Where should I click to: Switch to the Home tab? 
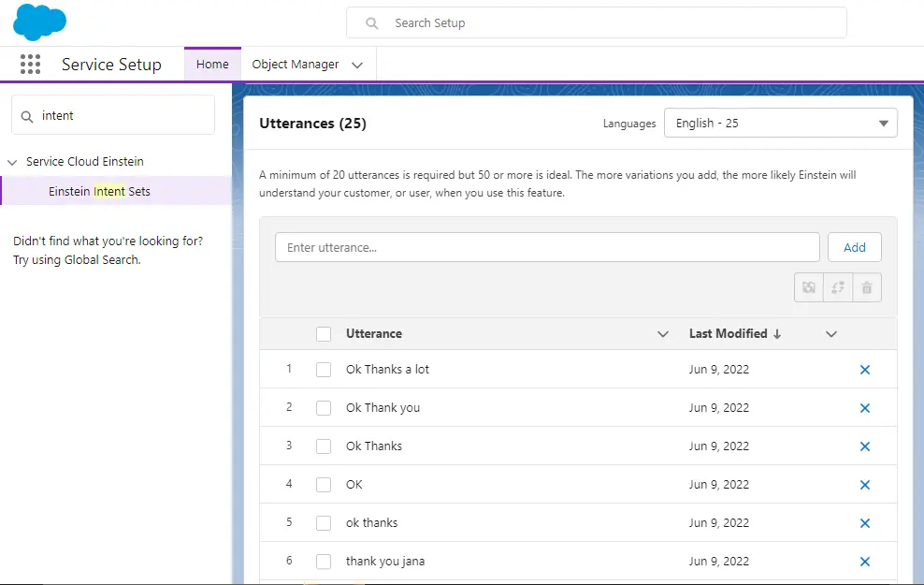pyautogui.click(x=212, y=65)
